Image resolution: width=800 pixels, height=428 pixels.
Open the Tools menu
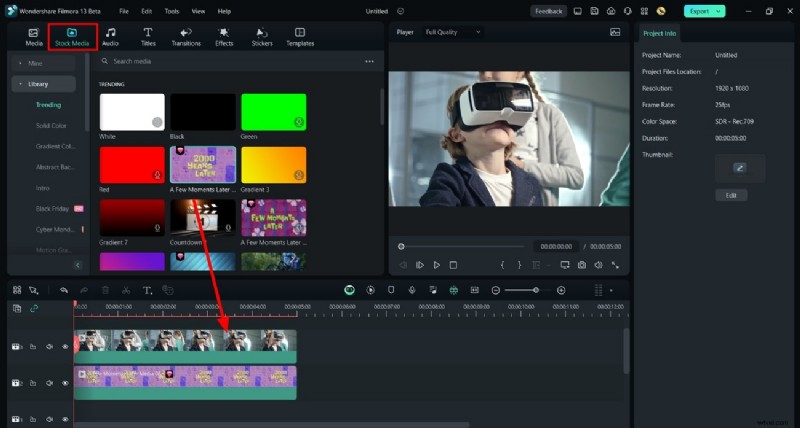coord(172,11)
